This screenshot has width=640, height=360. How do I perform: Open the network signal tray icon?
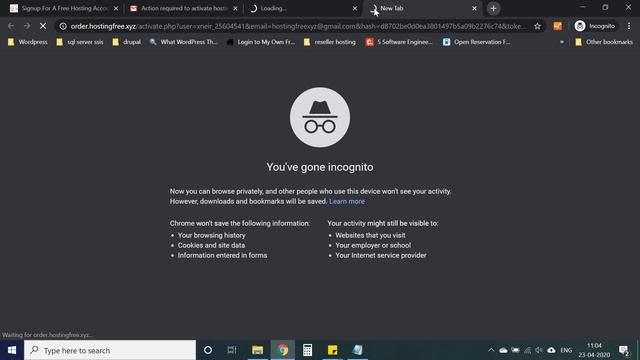point(527,350)
